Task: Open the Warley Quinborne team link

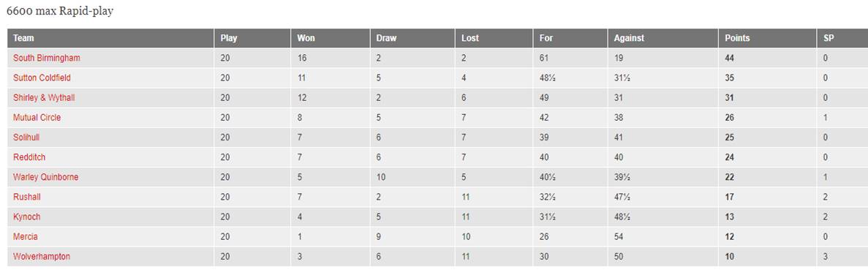Action: (46, 178)
